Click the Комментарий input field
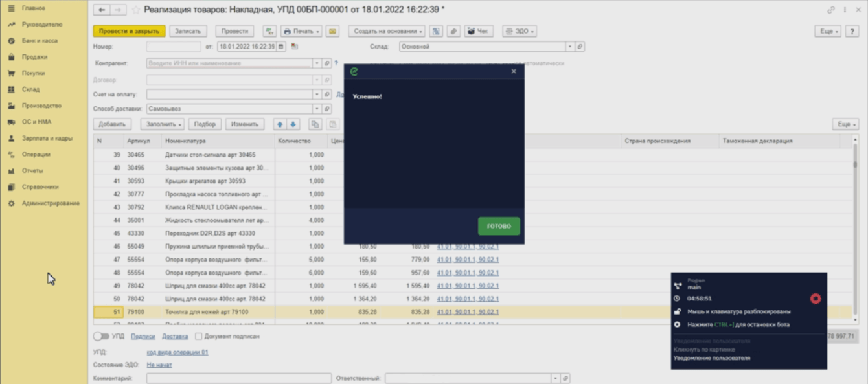The height and width of the screenshot is (384, 868). (x=238, y=378)
